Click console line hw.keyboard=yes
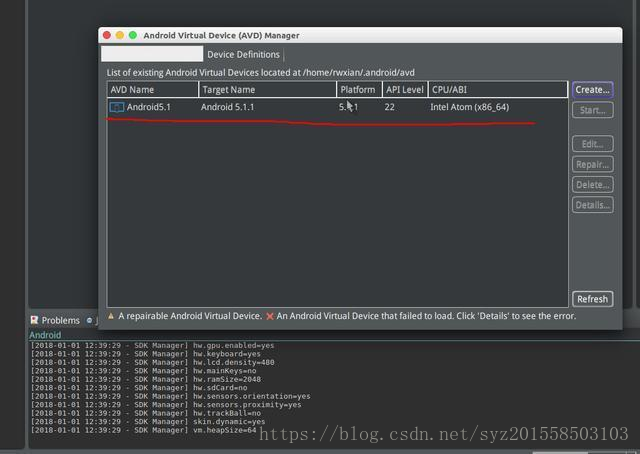The width and height of the screenshot is (640, 454). (146, 354)
